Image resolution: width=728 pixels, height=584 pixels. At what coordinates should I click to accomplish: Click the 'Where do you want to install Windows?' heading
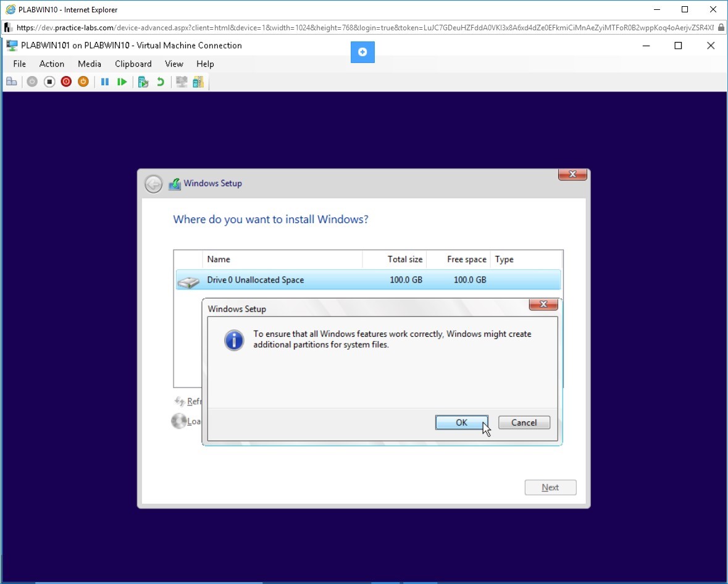click(270, 219)
